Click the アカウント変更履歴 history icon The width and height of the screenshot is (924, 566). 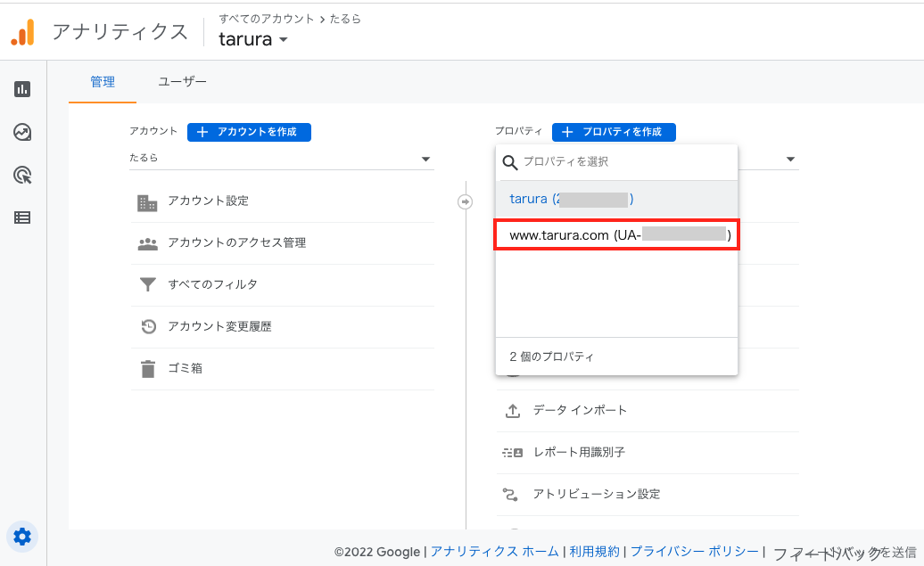click(148, 326)
